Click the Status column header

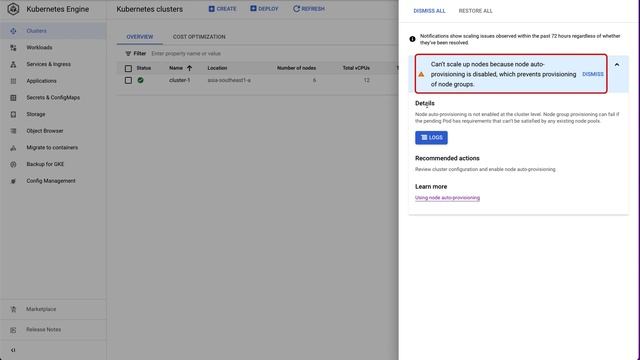click(144, 68)
